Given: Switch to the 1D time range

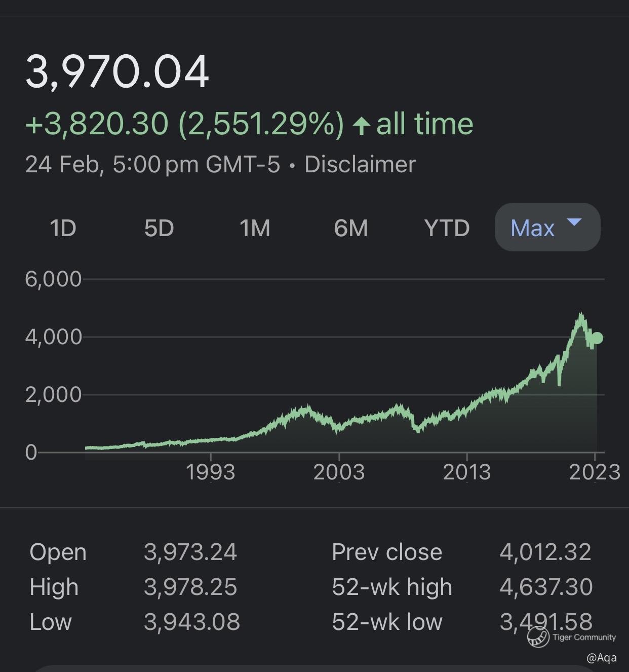Looking at the screenshot, I should click(x=63, y=228).
